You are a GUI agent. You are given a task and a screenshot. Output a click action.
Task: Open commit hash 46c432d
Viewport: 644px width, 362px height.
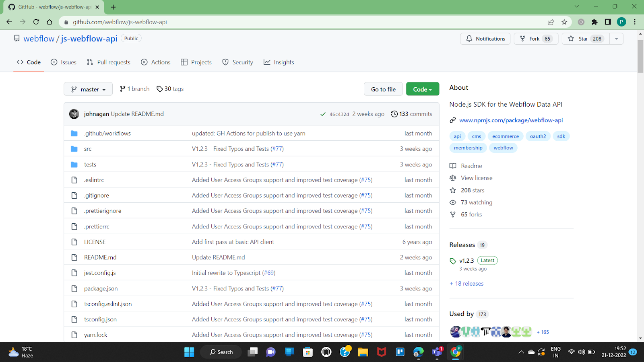click(339, 114)
